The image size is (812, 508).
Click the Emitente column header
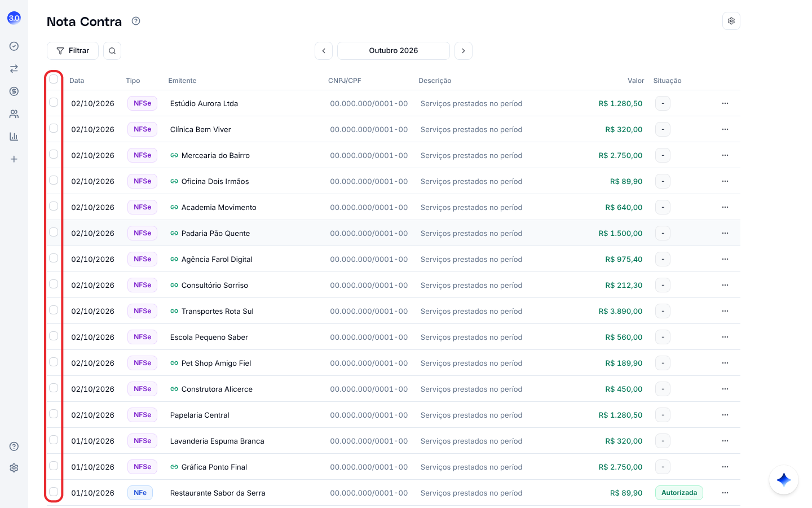click(182, 81)
